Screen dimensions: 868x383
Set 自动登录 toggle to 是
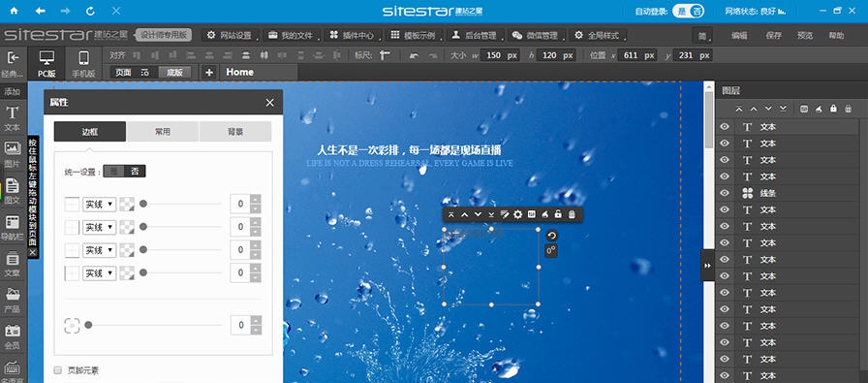[682, 11]
